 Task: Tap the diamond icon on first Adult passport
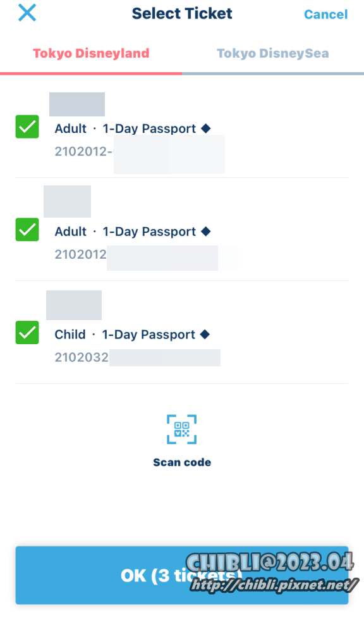pos(205,128)
